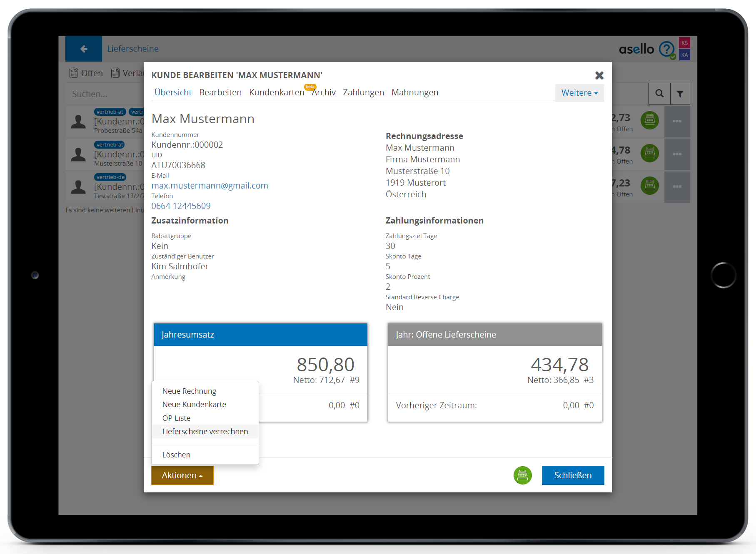Open the asello help question mark icon
Screen dimensions: 756x554
coord(666,49)
